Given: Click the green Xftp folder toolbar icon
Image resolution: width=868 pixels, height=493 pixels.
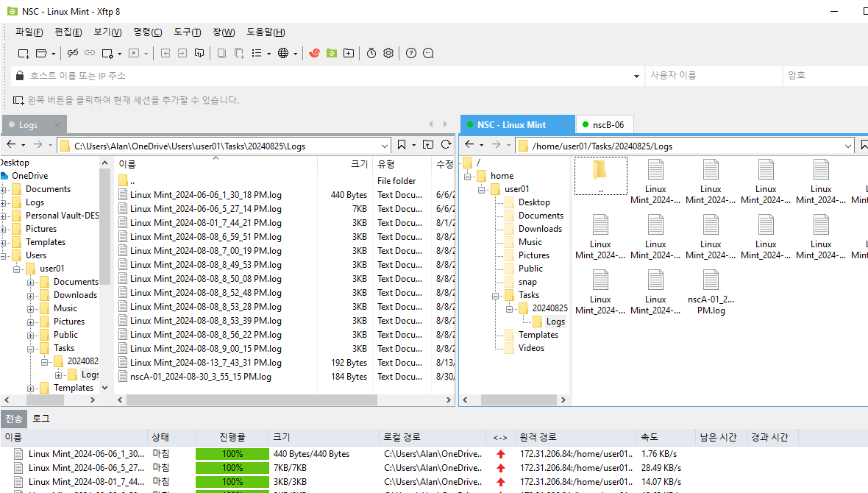Looking at the screenshot, I should (x=332, y=53).
